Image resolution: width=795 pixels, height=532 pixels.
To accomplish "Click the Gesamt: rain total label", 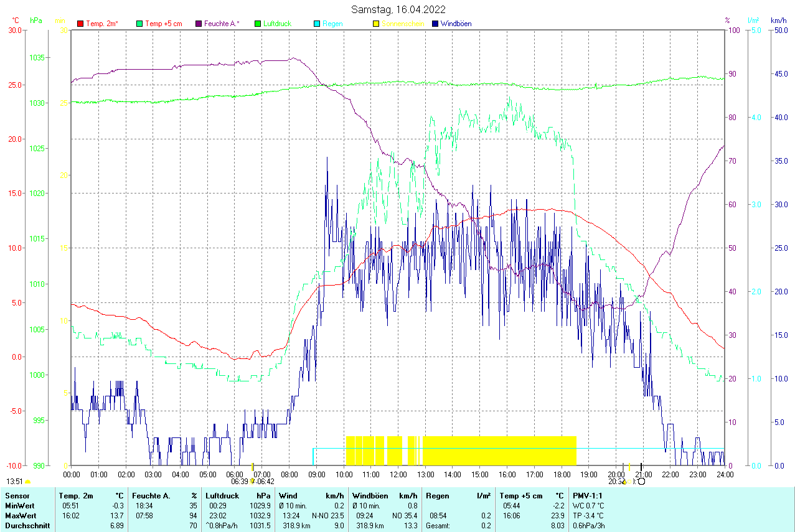I will tap(439, 526).
